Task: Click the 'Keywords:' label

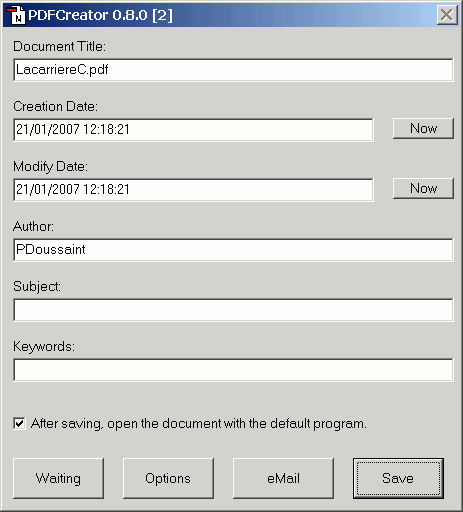Action: (44, 347)
